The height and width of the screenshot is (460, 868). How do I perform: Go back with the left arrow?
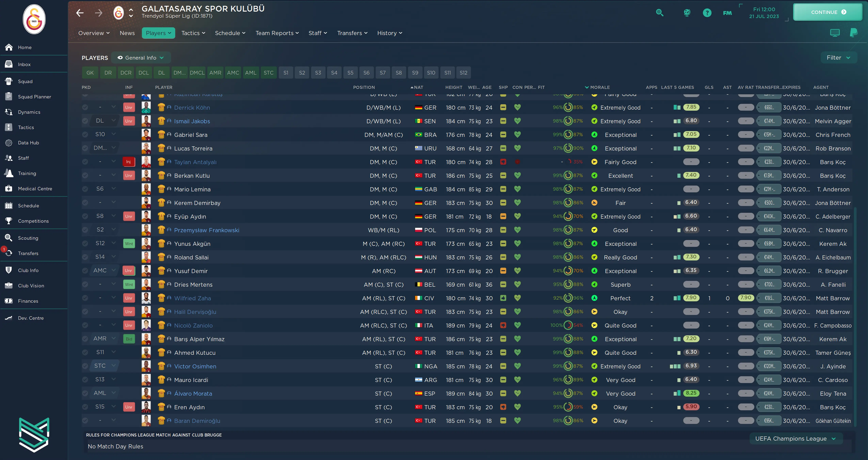[80, 13]
